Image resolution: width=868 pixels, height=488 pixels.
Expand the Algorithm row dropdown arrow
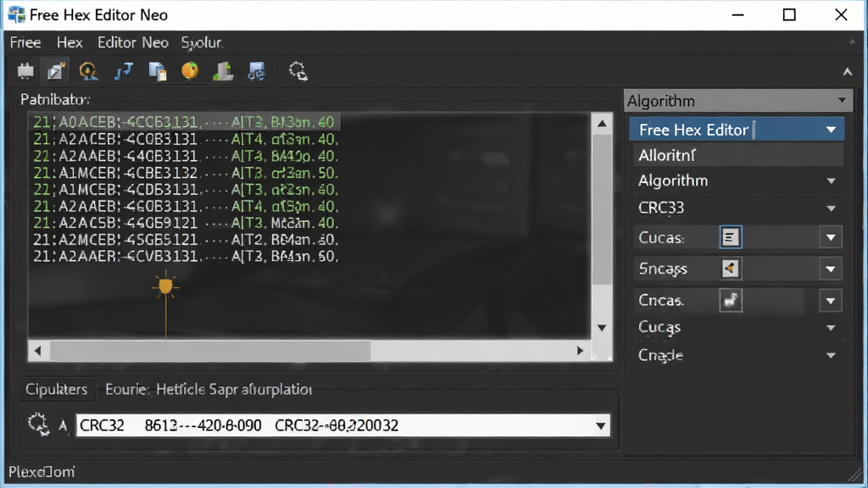tap(831, 181)
